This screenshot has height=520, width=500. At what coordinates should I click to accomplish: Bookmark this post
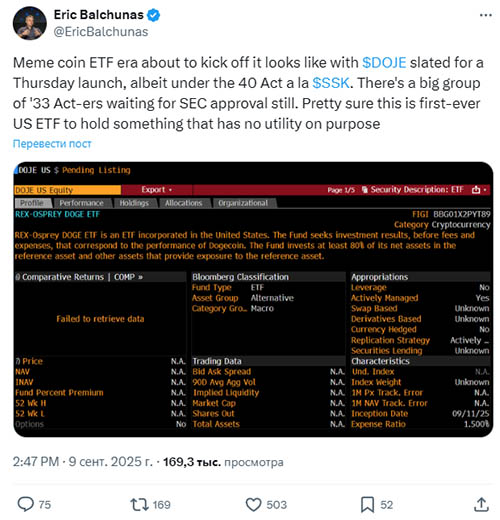tap(367, 504)
